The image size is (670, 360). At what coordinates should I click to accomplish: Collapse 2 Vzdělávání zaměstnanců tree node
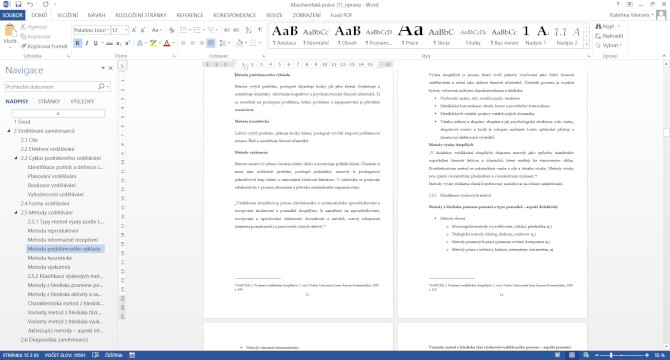coord(9,131)
